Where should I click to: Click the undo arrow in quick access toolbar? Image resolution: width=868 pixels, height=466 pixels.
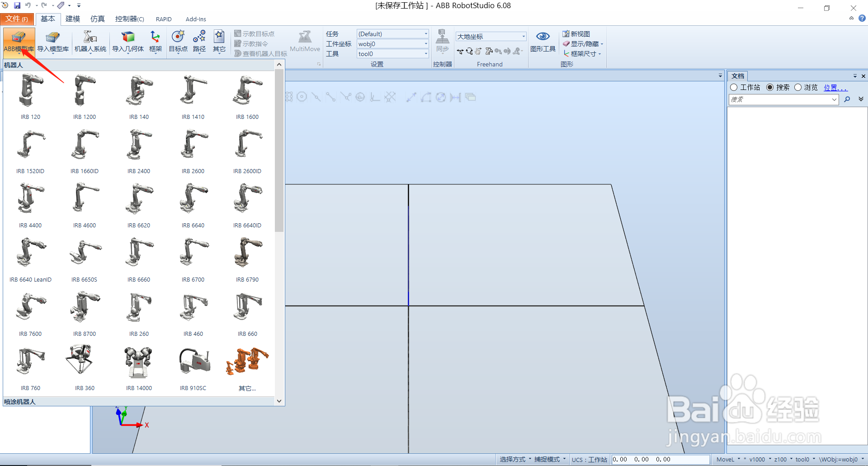(x=28, y=5)
